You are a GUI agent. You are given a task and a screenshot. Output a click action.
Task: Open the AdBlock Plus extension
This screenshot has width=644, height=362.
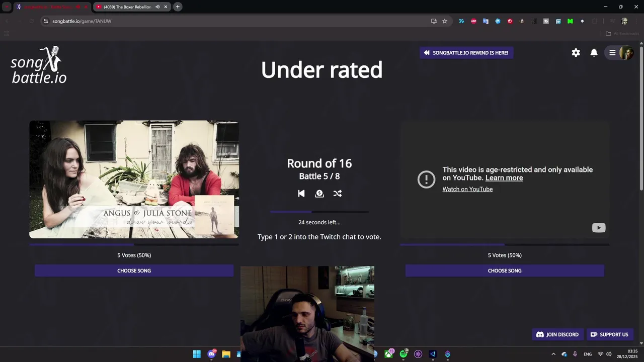click(473, 21)
